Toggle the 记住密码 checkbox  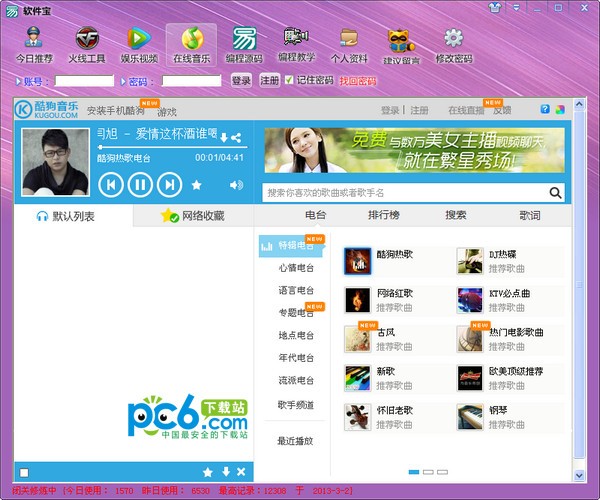(x=289, y=80)
